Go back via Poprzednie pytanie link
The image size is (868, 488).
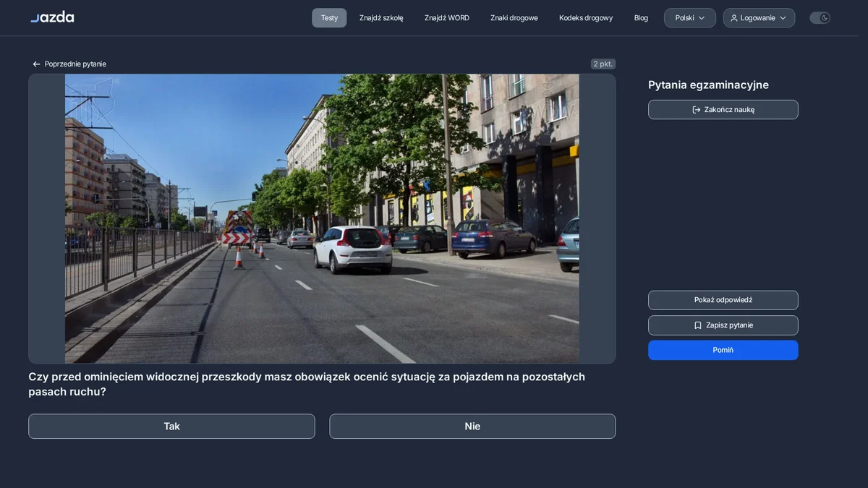[69, 64]
